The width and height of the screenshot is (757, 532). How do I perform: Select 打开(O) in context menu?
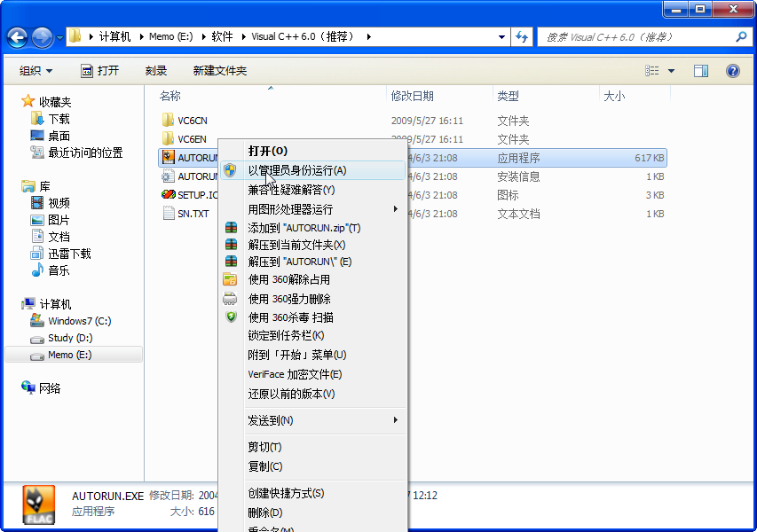[x=312, y=151]
